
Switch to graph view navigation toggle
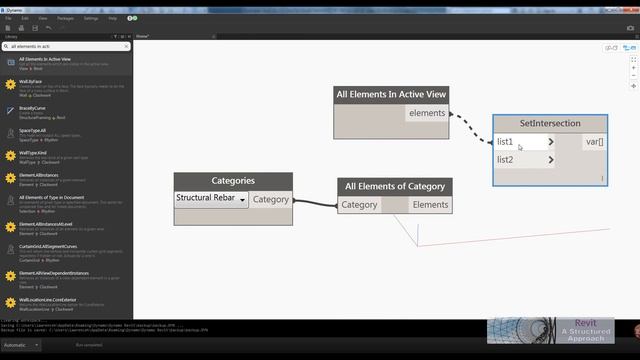click(x=629, y=48)
